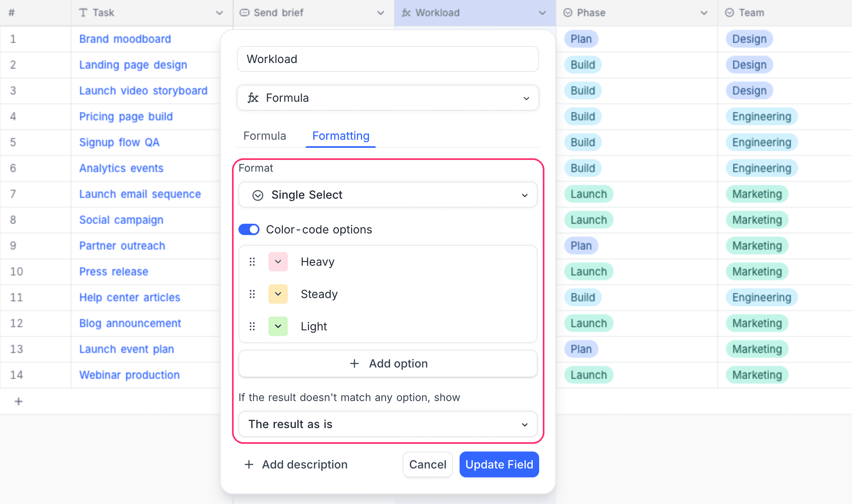Expand the Task column header menu chevron
The height and width of the screenshot is (504, 852).
pyautogui.click(x=219, y=13)
